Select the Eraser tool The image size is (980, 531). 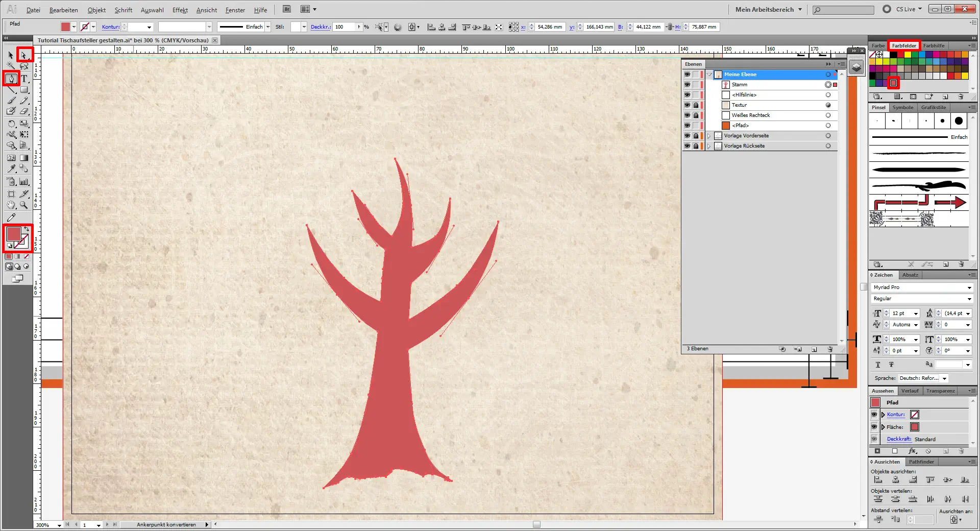point(24,111)
